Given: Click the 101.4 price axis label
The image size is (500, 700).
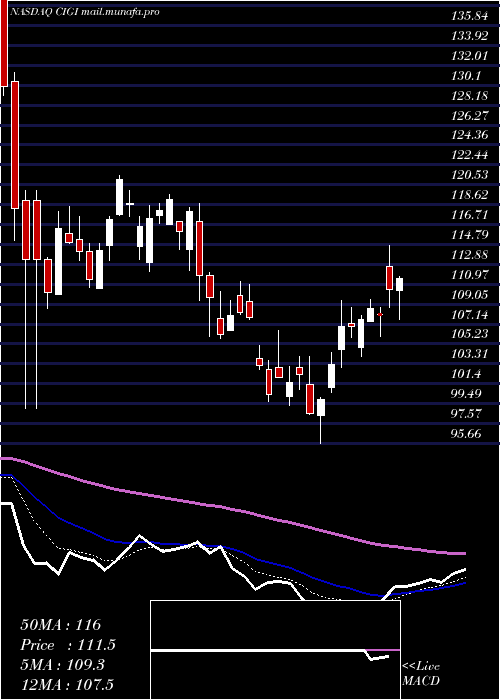Looking at the screenshot, I should (466, 374).
